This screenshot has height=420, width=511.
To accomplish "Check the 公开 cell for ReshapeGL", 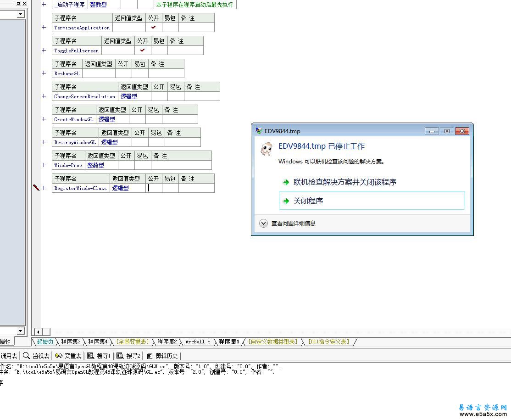I will [x=123, y=73].
